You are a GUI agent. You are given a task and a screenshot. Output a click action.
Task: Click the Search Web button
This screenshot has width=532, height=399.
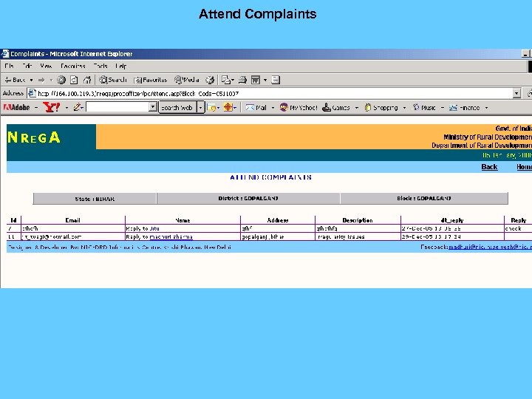tap(177, 108)
